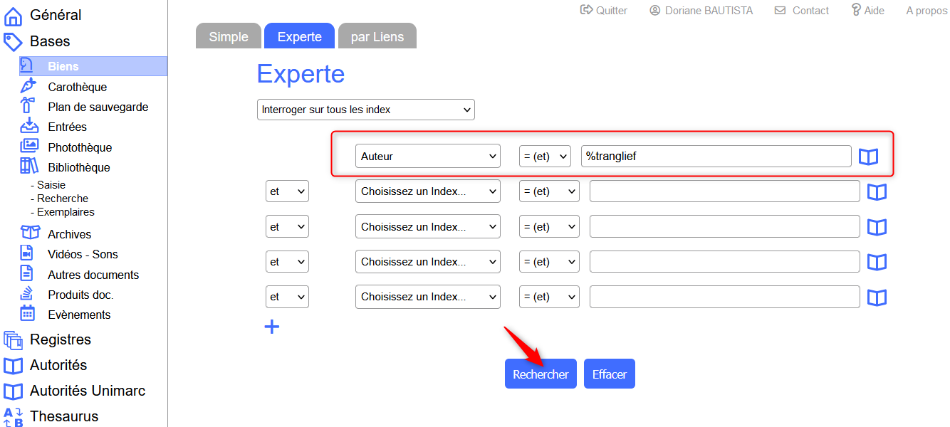Screen dimensions: 950x427
Task: Open the Carothèque section icon
Action: pos(28,87)
